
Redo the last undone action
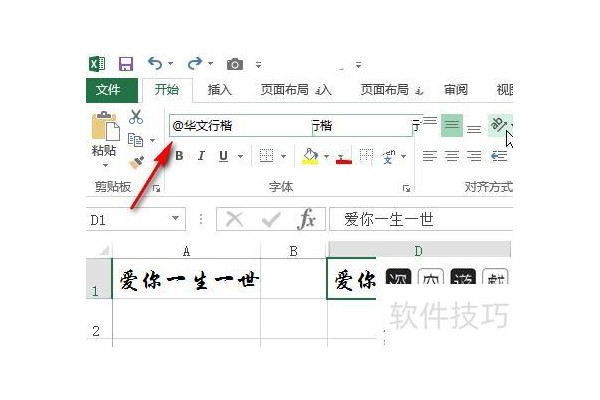195,63
